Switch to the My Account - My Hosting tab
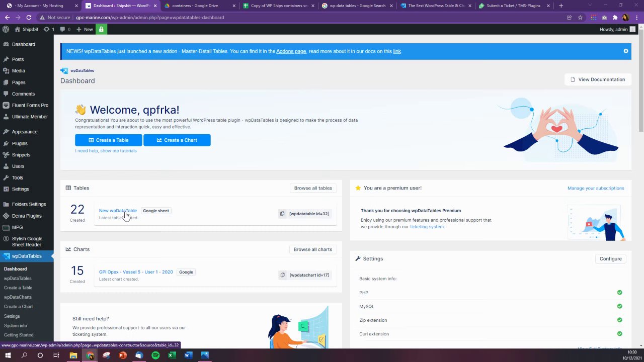644x362 pixels. [42, 6]
